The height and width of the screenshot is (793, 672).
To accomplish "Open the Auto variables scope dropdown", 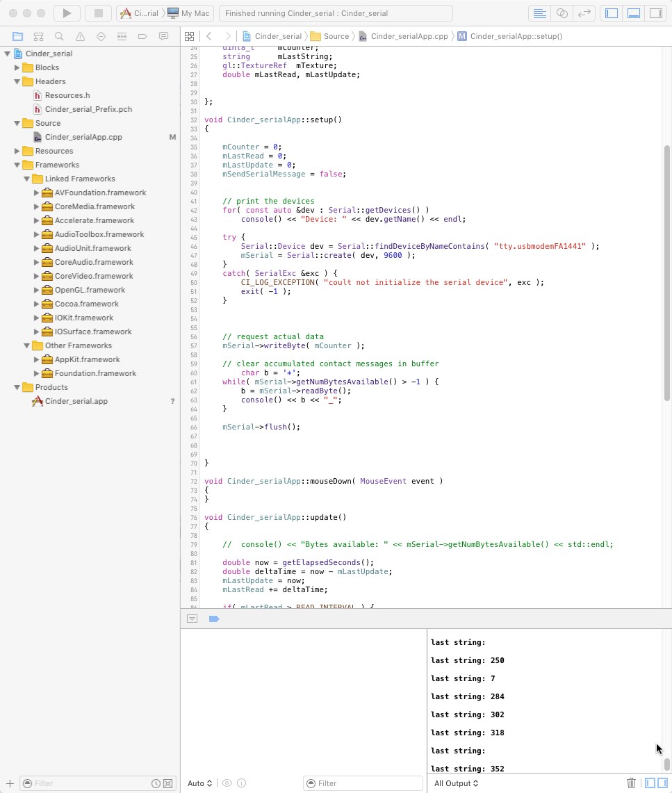I will [x=199, y=783].
